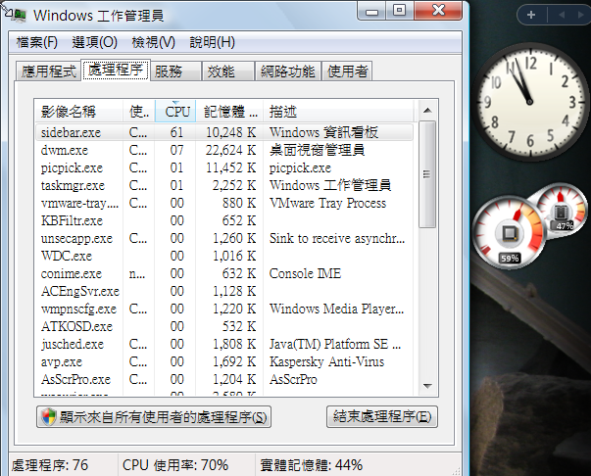Maximize the Task Manager window

[x=399, y=11]
